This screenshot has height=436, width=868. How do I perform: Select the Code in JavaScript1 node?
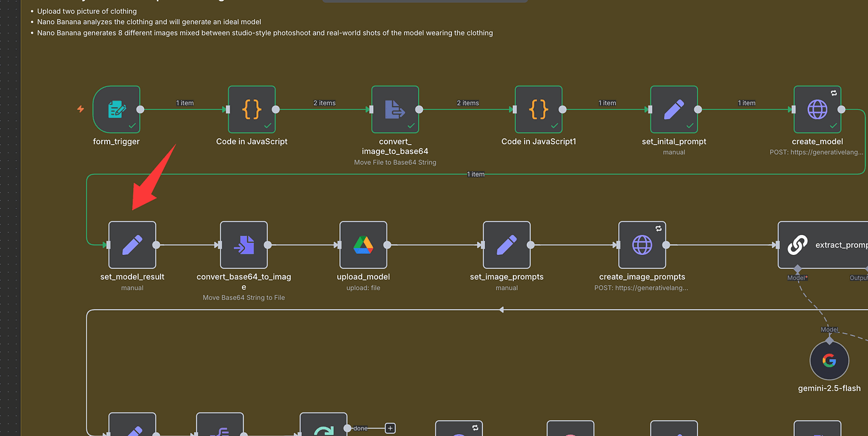pyautogui.click(x=538, y=110)
